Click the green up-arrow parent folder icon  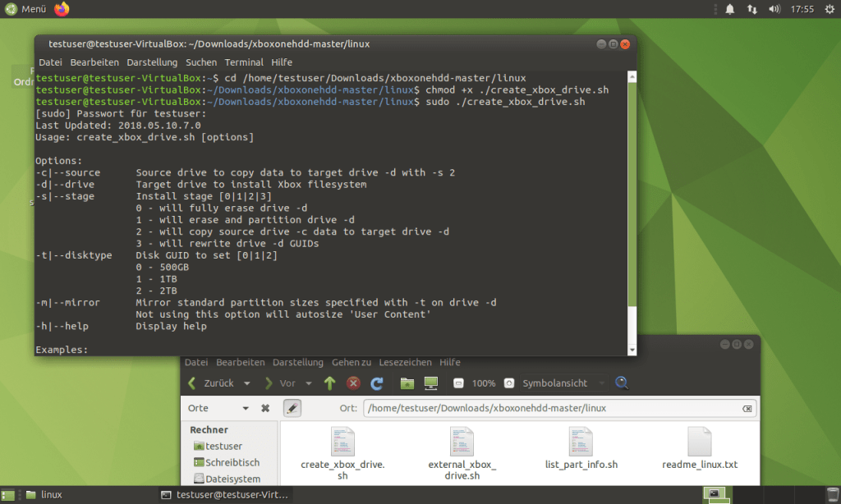point(329,383)
